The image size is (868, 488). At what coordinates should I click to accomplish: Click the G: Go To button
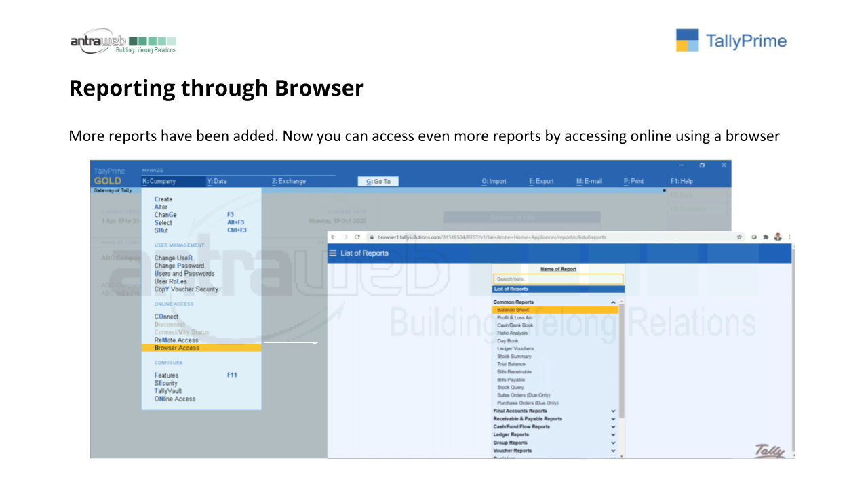click(x=378, y=181)
